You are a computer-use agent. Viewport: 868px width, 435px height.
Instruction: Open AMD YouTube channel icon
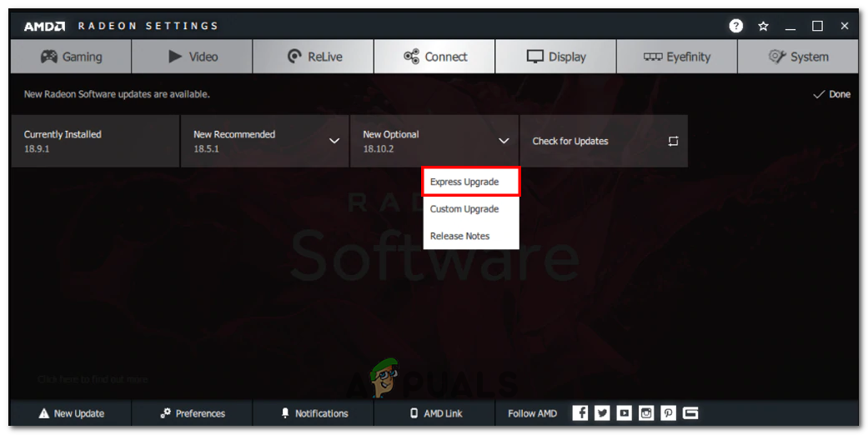coord(624,412)
